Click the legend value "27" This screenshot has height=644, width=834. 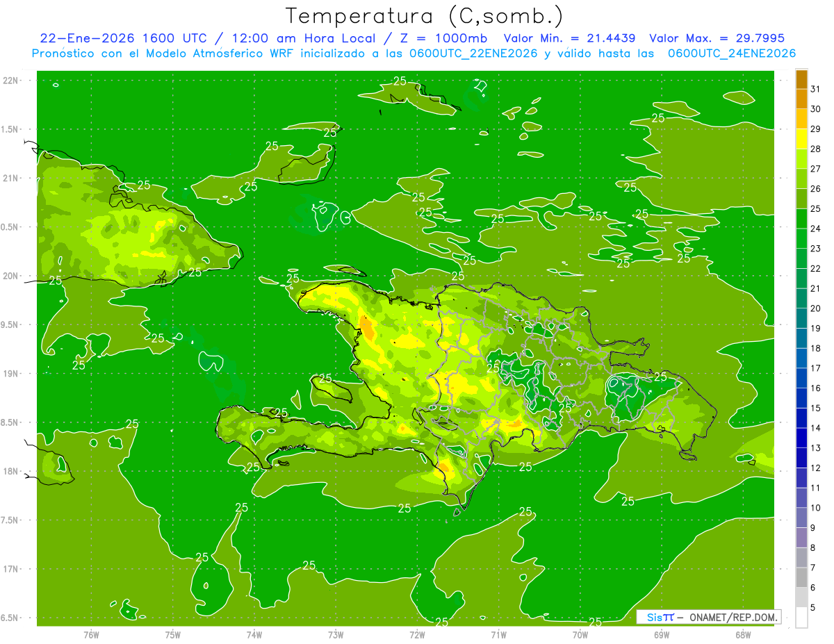pyautogui.click(x=815, y=168)
